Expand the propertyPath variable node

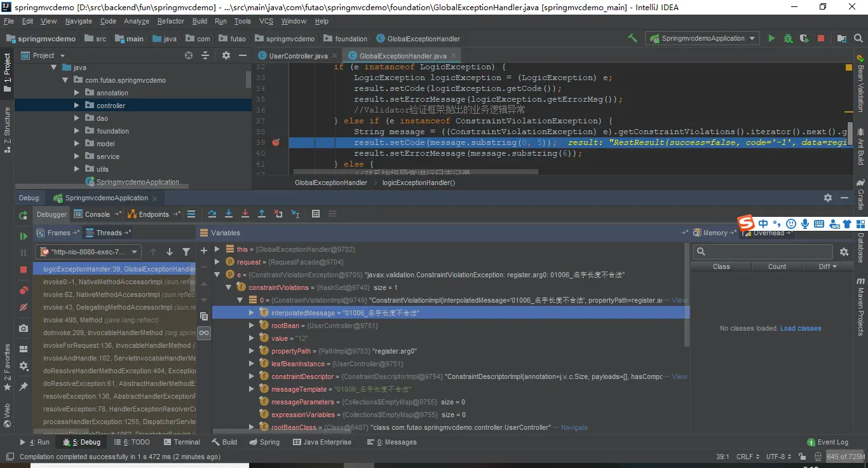(252, 351)
